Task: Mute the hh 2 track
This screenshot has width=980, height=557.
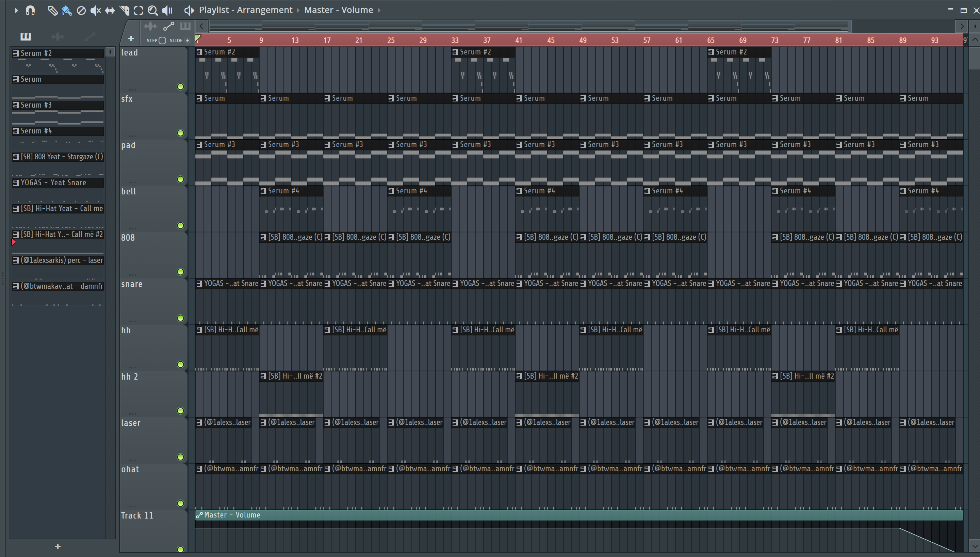Action: point(180,411)
